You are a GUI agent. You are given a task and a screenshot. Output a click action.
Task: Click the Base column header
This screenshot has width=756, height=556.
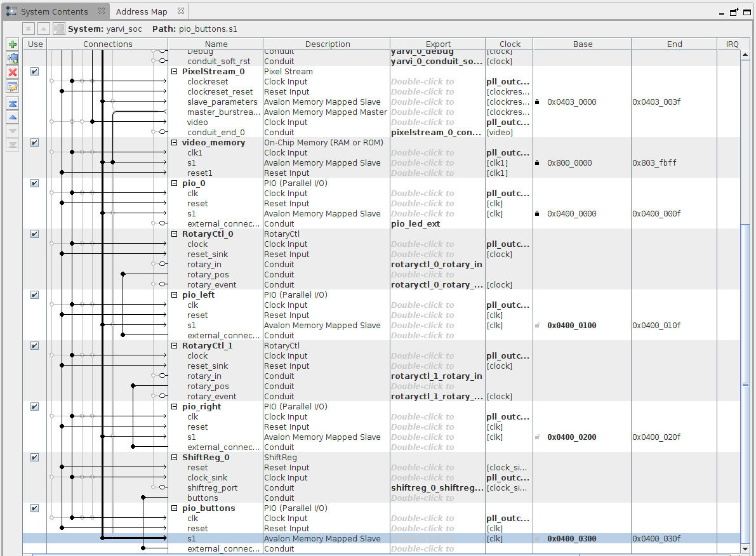click(x=583, y=44)
